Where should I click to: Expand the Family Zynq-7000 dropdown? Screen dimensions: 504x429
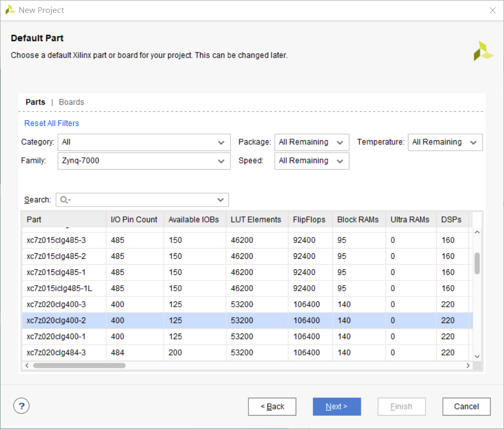(x=144, y=161)
